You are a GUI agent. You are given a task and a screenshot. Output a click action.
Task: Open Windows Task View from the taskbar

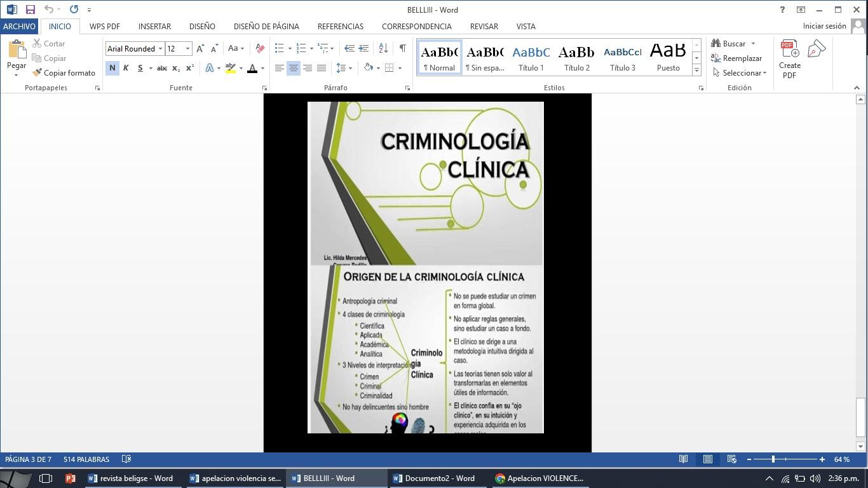pos(46,478)
